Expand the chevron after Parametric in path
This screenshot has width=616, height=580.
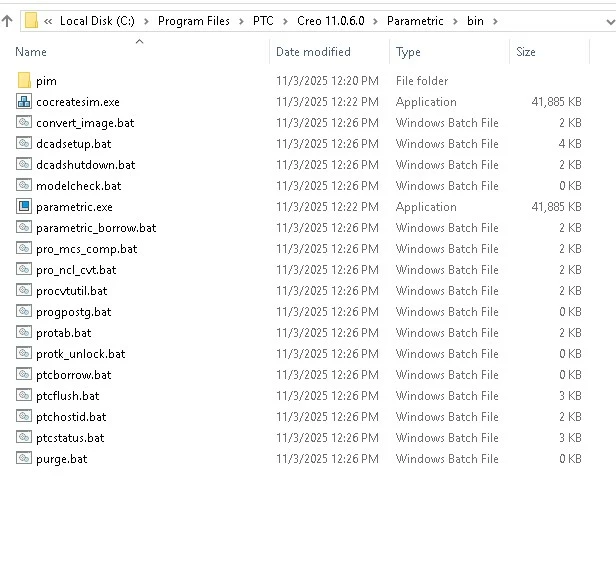(x=455, y=21)
